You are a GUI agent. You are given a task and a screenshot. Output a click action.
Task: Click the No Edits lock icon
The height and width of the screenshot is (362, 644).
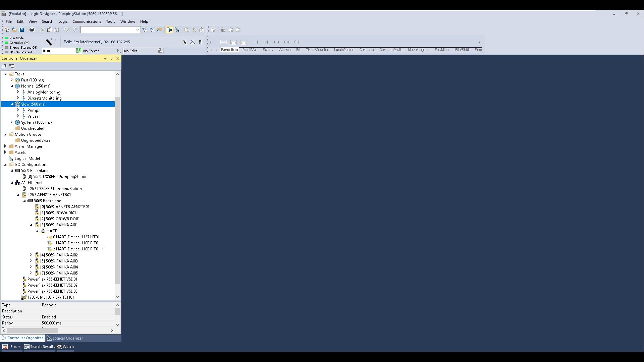tap(160, 51)
